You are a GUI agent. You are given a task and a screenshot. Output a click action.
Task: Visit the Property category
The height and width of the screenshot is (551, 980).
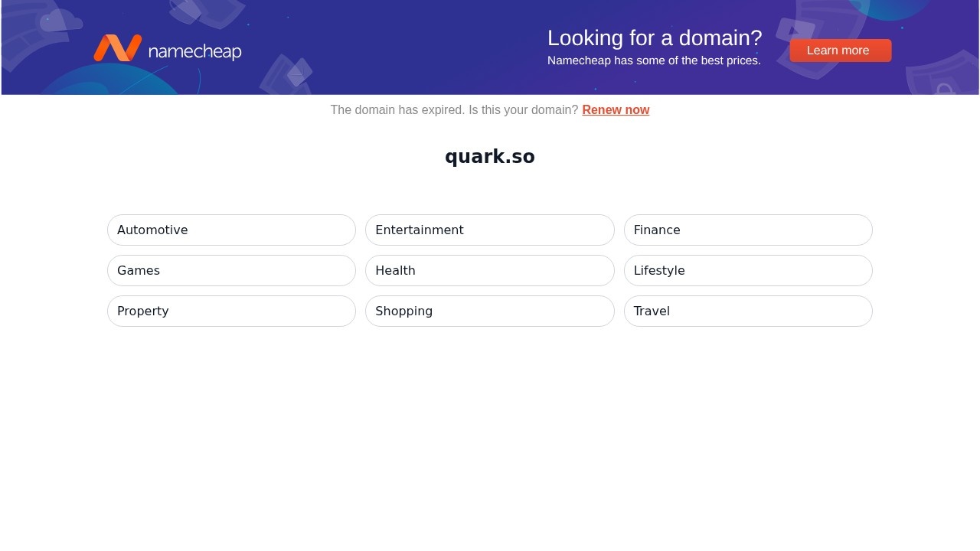(x=231, y=311)
